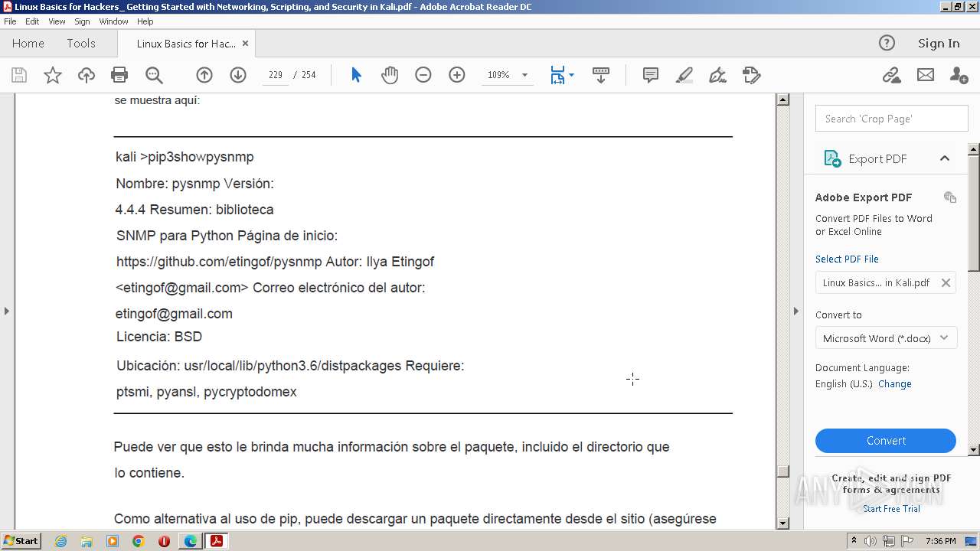Click the page number field
This screenshot has height=551, width=980.
276,75
